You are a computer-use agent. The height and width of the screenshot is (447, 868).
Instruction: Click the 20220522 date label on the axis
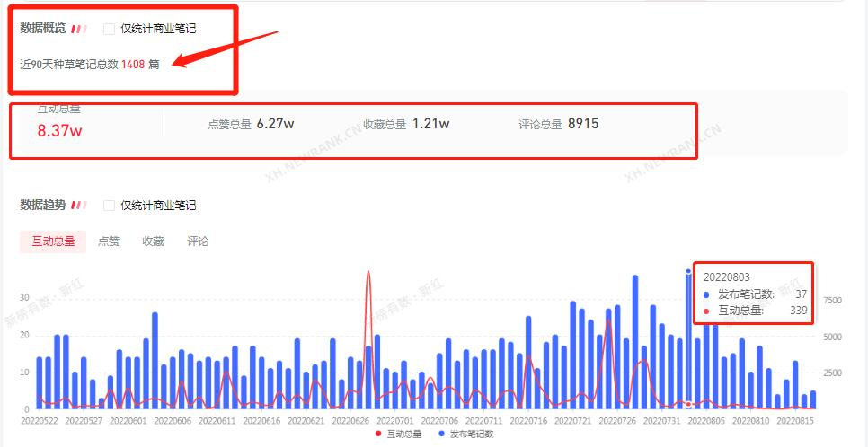pos(39,420)
